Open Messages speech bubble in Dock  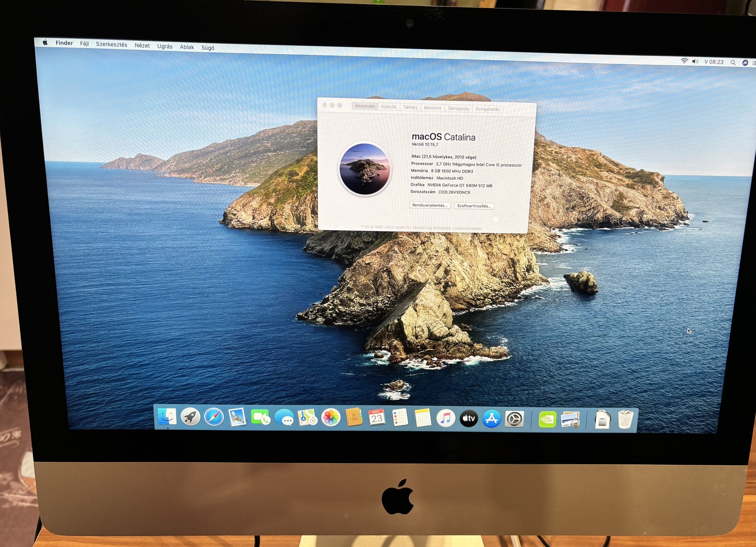284,418
